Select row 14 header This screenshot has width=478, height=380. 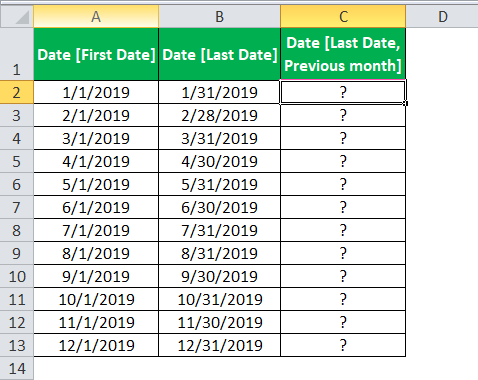[17, 368]
